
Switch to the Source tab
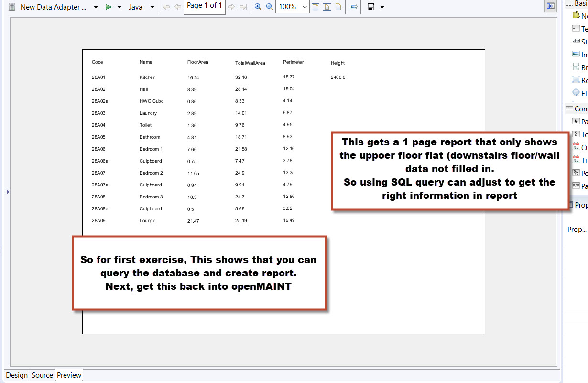coord(42,375)
